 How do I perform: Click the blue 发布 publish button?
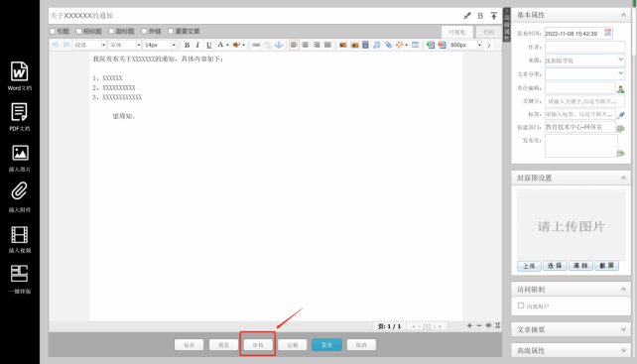[326, 345]
